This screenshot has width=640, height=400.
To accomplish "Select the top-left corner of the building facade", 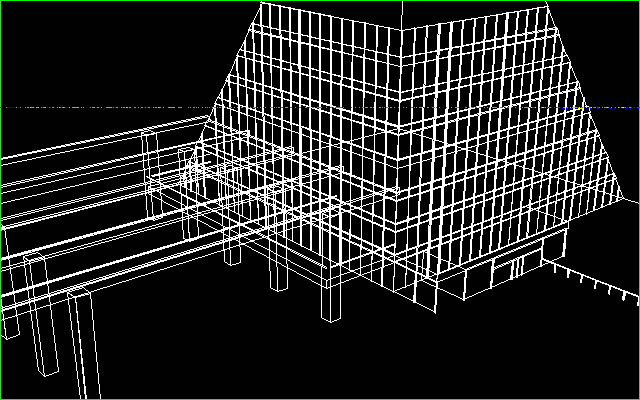I will [260, 4].
